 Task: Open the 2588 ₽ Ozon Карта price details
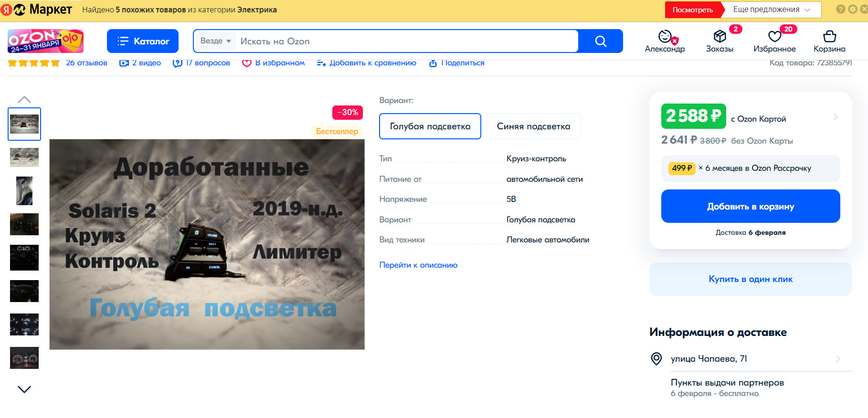point(750,116)
